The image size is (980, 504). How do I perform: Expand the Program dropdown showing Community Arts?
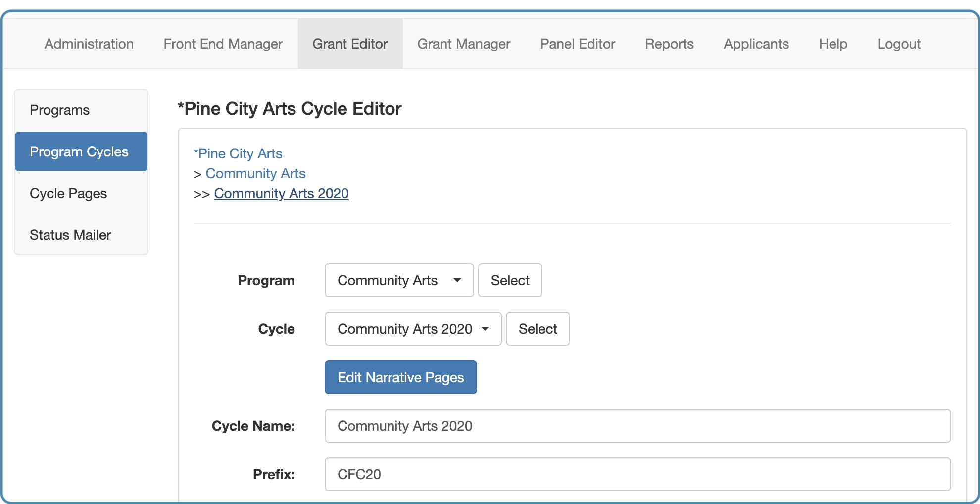point(399,280)
